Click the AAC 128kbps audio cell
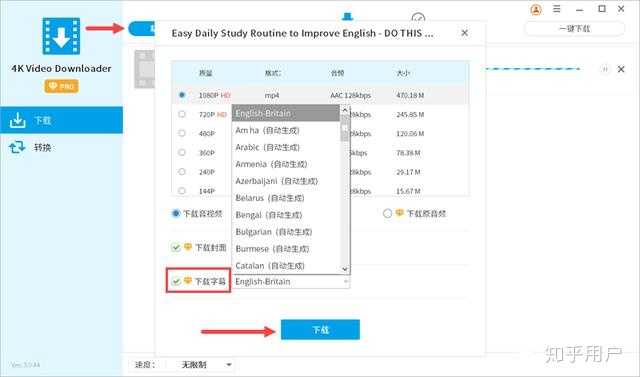 pyautogui.click(x=351, y=95)
